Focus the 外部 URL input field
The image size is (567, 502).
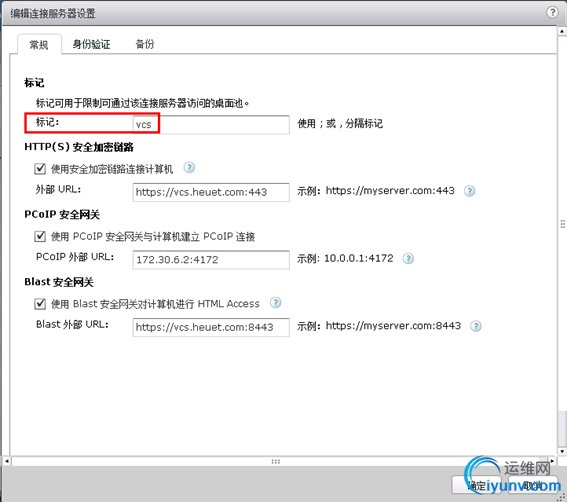tap(211, 192)
